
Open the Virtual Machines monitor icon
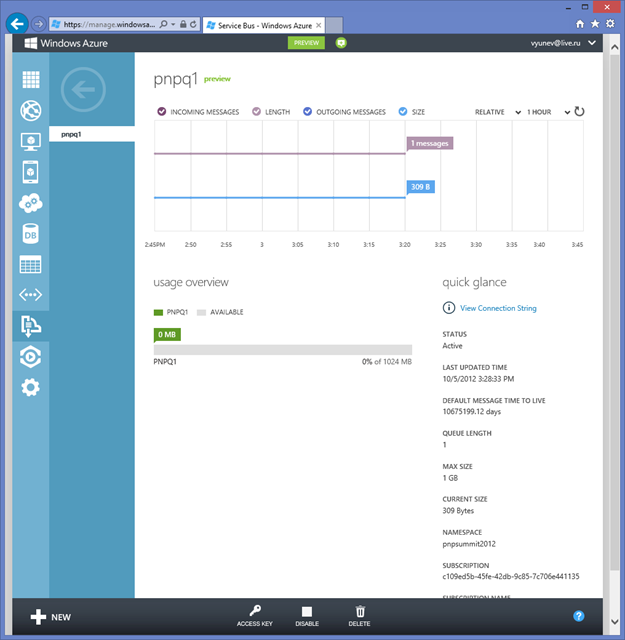(x=31, y=142)
